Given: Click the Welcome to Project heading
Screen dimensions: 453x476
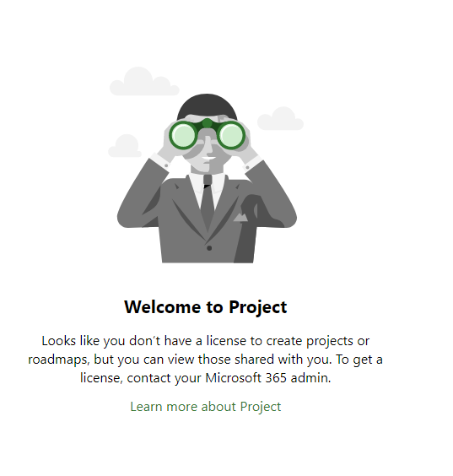Looking at the screenshot, I should [x=206, y=307].
